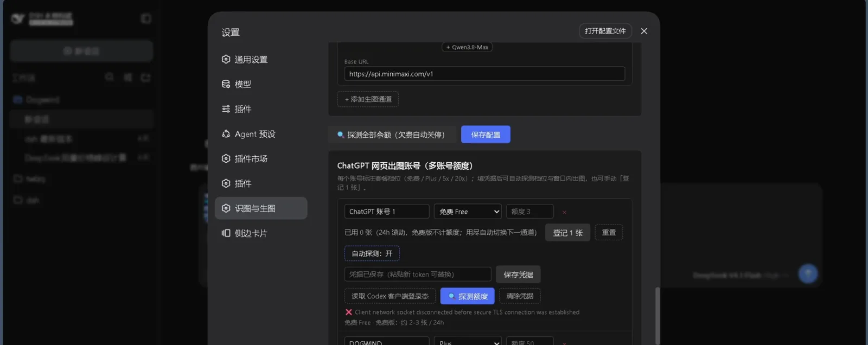Image resolution: width=868 pixels, height=345 pixels.
Task: Click 打开配置文件 button
Action: coord(605,31)
